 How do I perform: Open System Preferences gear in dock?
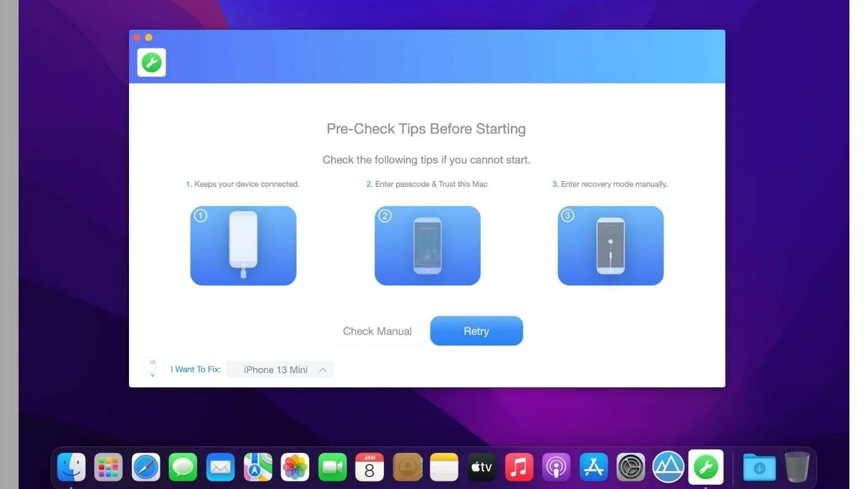pyautogui.click(x=631, y=467)
